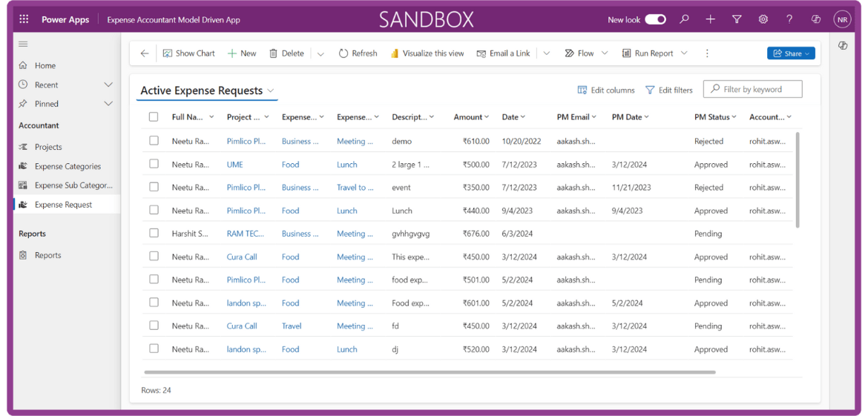Click the help question mark icon
The height and width of the screenshot is (416, 868).
789,19
